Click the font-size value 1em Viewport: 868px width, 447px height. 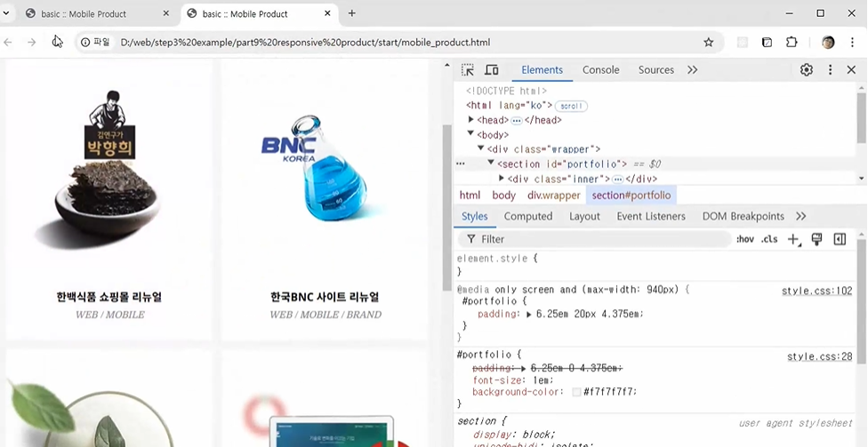542,380
